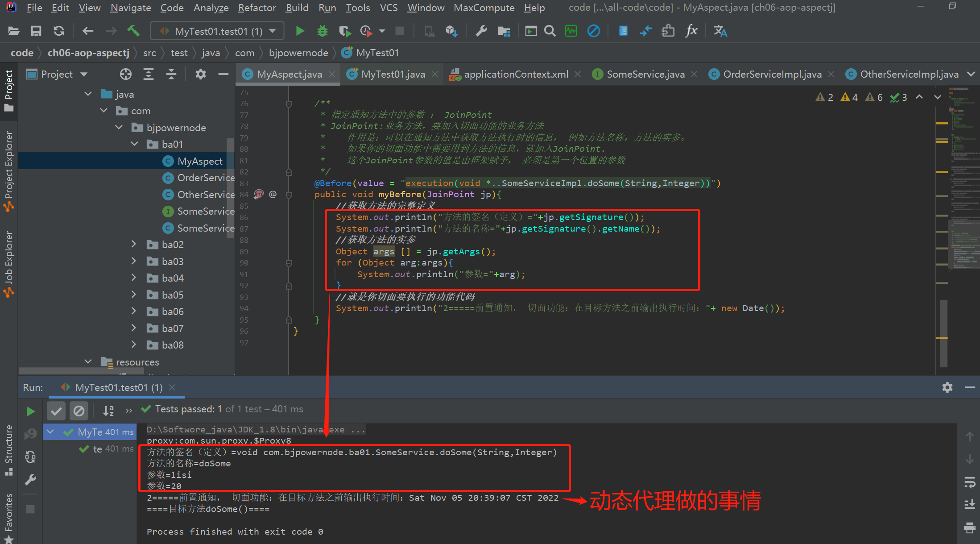
Task: Collapse the bjpowernode package
Action: pos(119,127)
